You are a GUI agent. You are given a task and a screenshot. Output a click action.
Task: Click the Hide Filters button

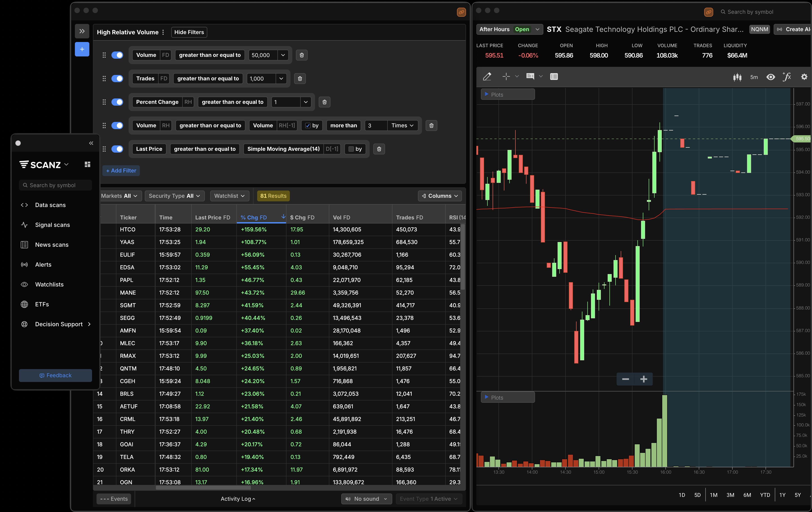coord(189,33)
